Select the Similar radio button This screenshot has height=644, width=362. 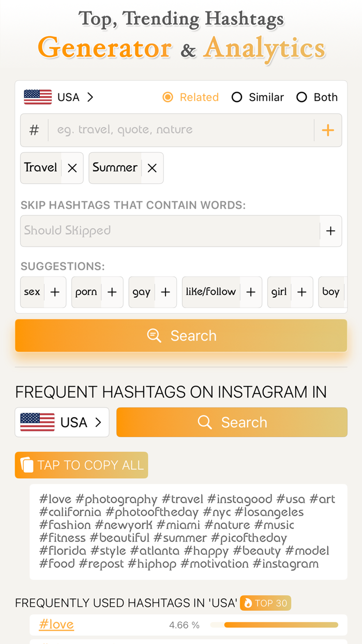(x=237, y=97)
